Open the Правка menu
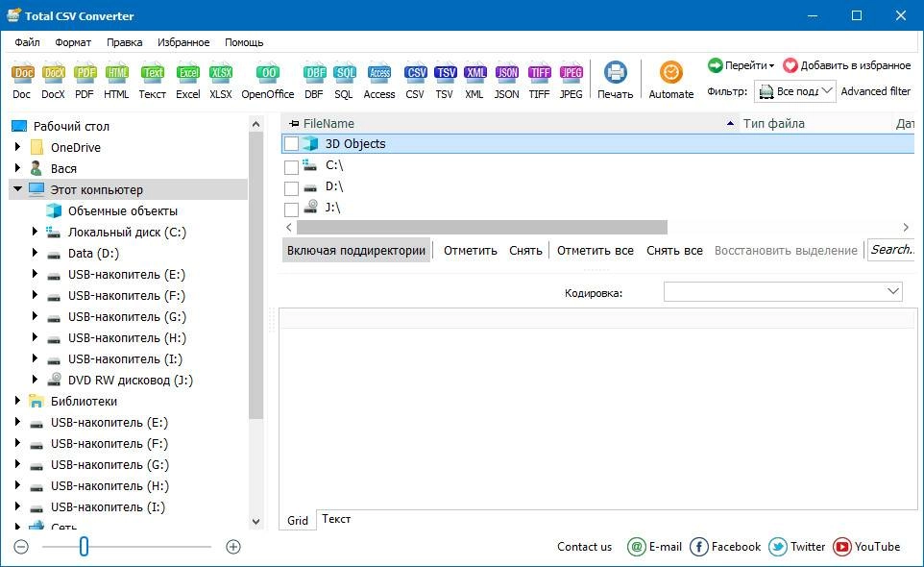Viewport: 924px width, 567px height. pyautogui.click(x=124, y=42)
